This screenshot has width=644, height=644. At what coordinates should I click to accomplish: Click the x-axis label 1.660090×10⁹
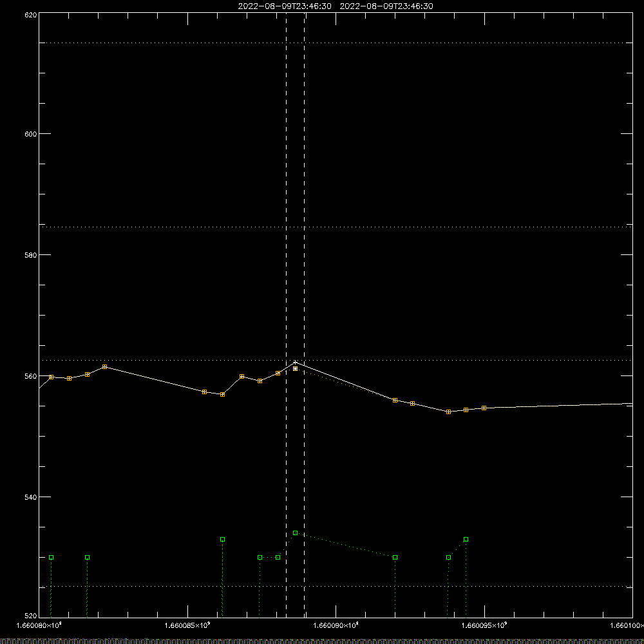336,625
